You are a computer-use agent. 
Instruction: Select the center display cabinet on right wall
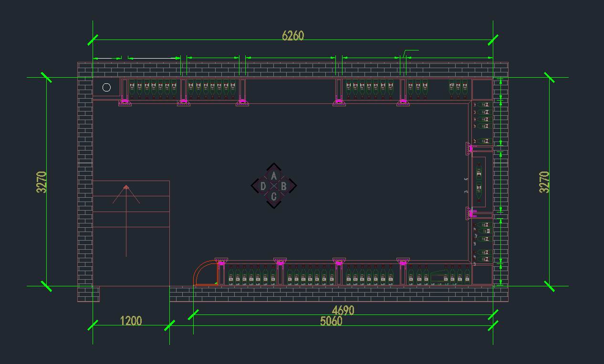(x=479, y=182)
